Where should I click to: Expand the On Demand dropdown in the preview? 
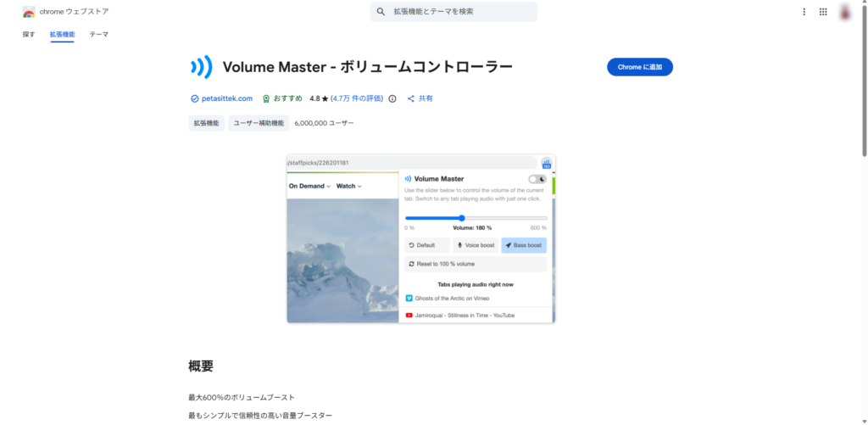coord(309,186)
